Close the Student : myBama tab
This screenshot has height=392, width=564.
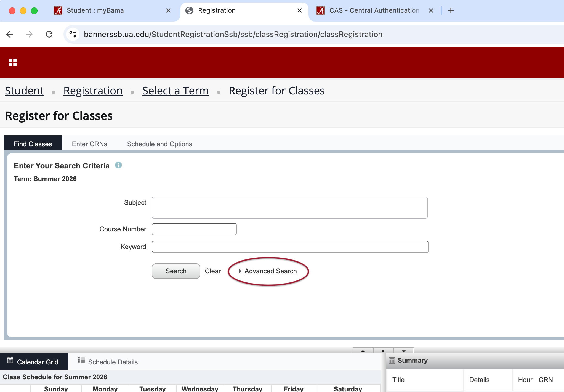point(168,10)
